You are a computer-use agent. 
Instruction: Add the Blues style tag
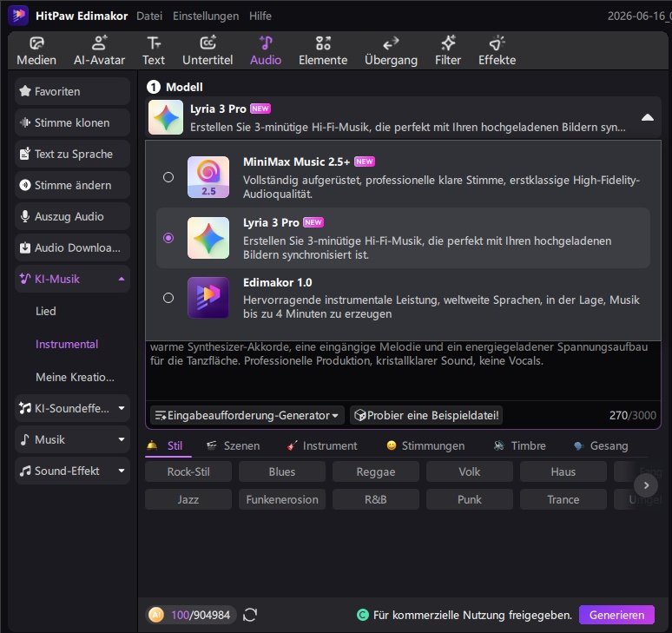point(282,471)
